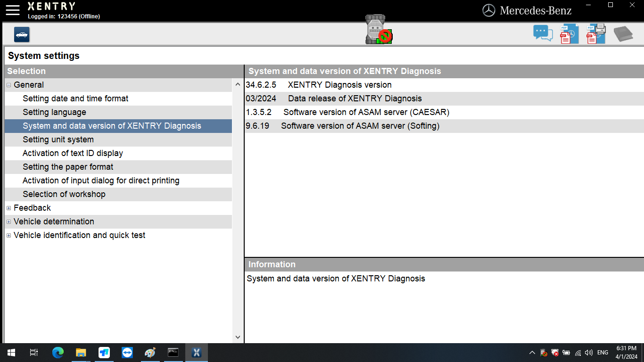This screenshot has height=362, width=644.
Task: Print report using the PDF printer icon
Action: (595, 33)
